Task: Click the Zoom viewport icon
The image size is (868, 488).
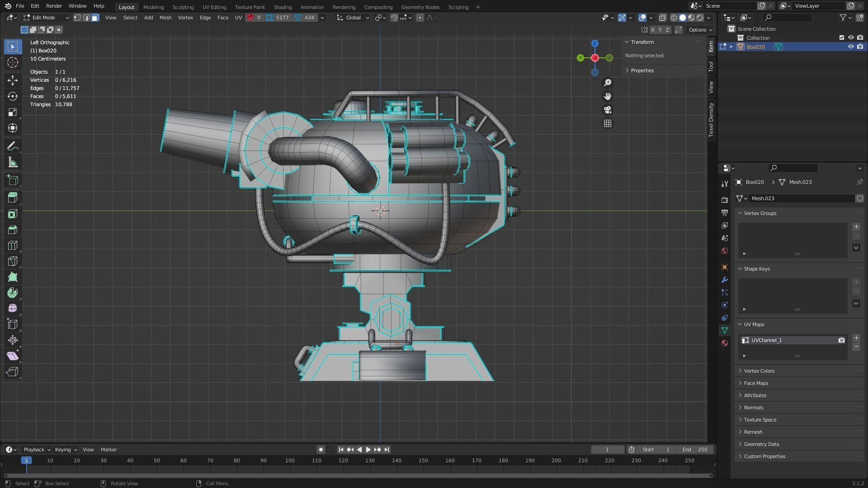Action: [608, 83]
